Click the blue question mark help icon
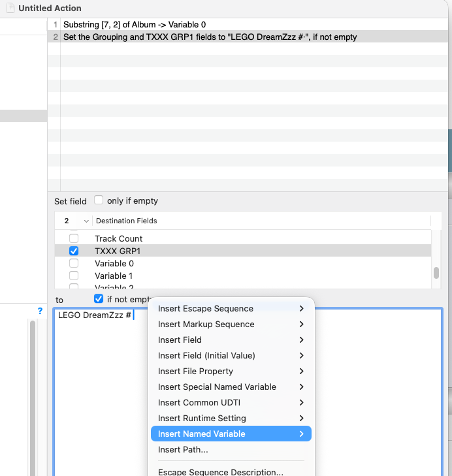The height and width of the screenshot is (476, 452). (40, 311)
